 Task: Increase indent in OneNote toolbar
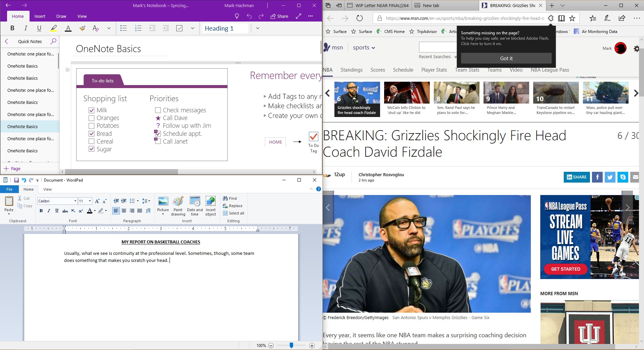click(x=166, y=28)
